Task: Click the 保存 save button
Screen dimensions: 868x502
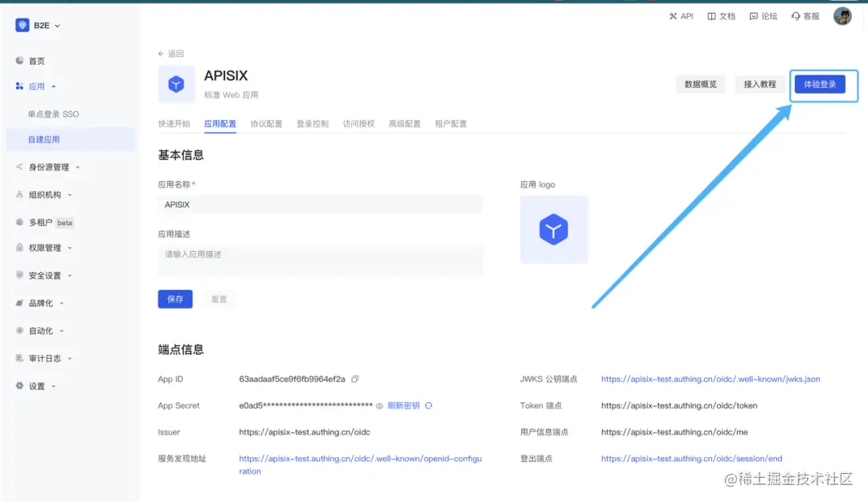Action: [175, 299]
